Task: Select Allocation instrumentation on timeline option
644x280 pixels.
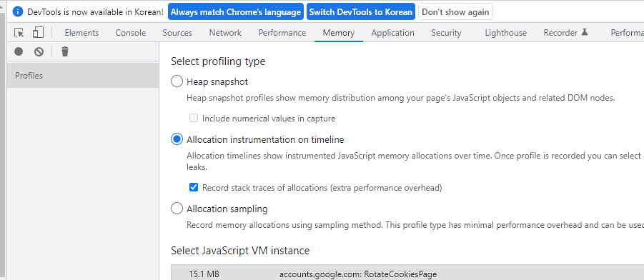Action: click(x=177, y=139)
